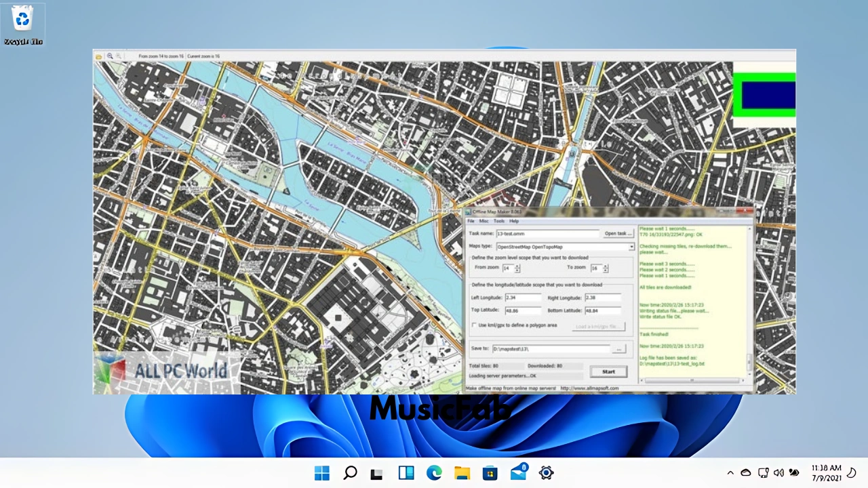The image size is (868, 488).
Task: Click the zoom in magnifier in viewer toolbar
Action: [110, 56]
